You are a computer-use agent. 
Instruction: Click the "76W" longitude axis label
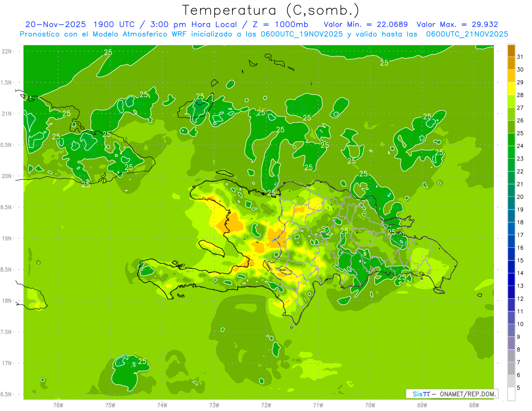pyautogui.click(x=58, y=405)
